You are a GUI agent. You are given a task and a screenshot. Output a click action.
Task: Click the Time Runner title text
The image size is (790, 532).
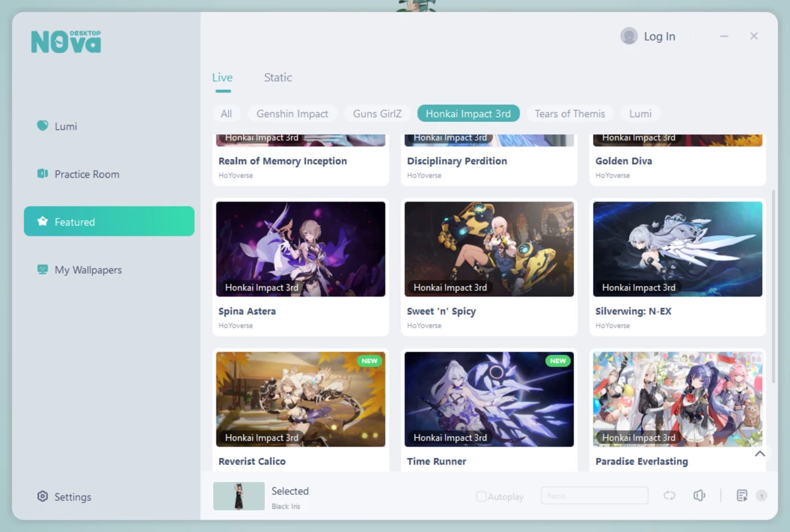pyautogui.click(x=437, y=461)
